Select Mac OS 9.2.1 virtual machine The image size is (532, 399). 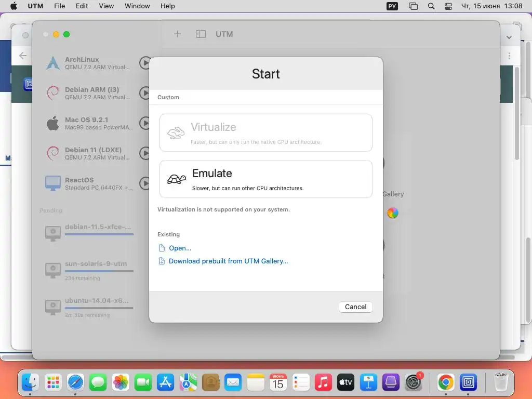pos(89,123)
